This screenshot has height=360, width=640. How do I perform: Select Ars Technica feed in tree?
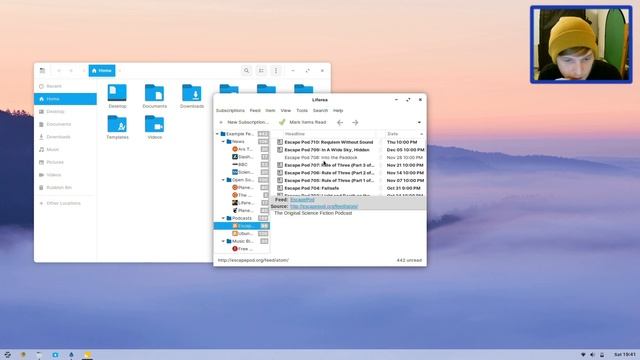point(242,149)
